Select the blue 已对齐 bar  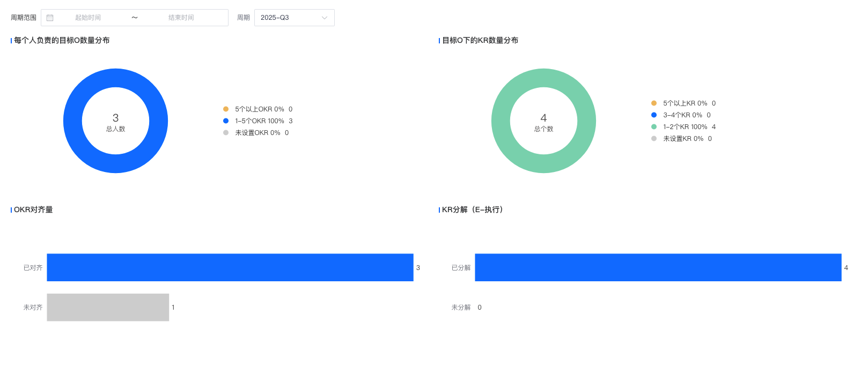coord(230,267)
